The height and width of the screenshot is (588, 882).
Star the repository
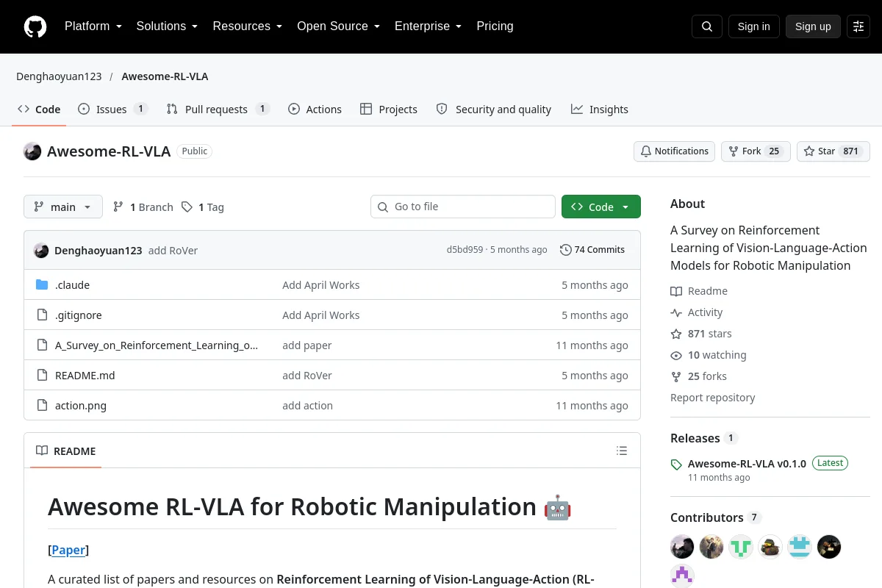(833, 151)
